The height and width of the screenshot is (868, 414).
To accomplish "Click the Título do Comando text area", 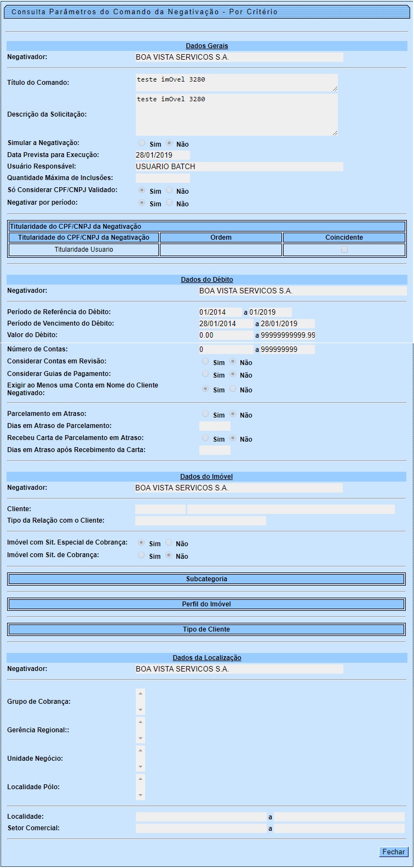I will (237, 83).
